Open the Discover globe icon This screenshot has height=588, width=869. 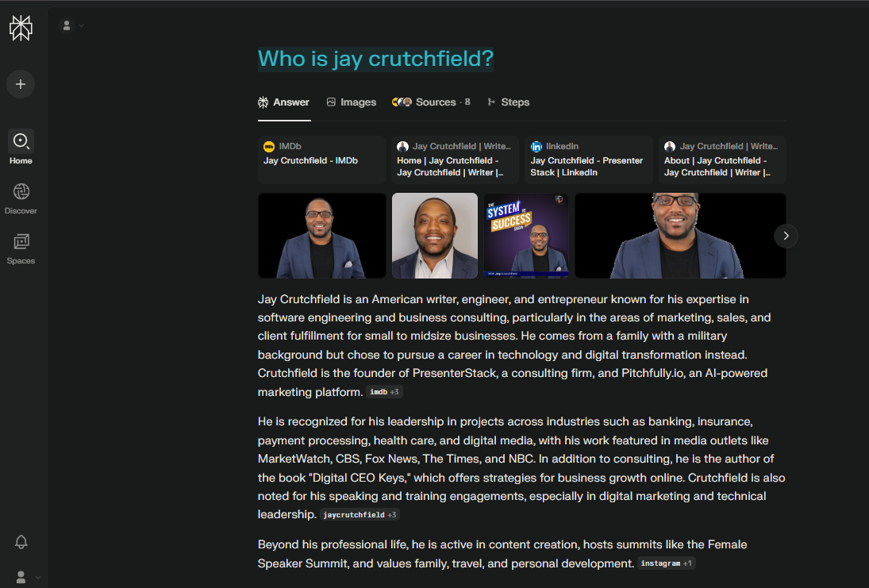21,192
